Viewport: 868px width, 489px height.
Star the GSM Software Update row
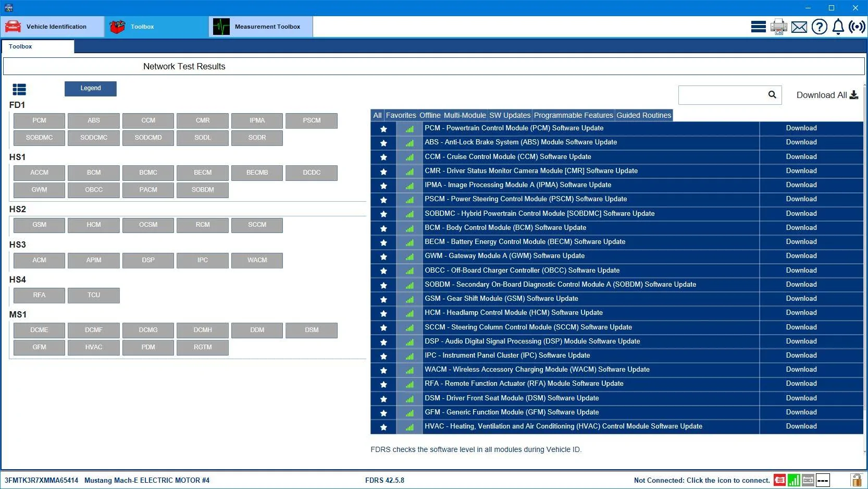click(383, 299)
